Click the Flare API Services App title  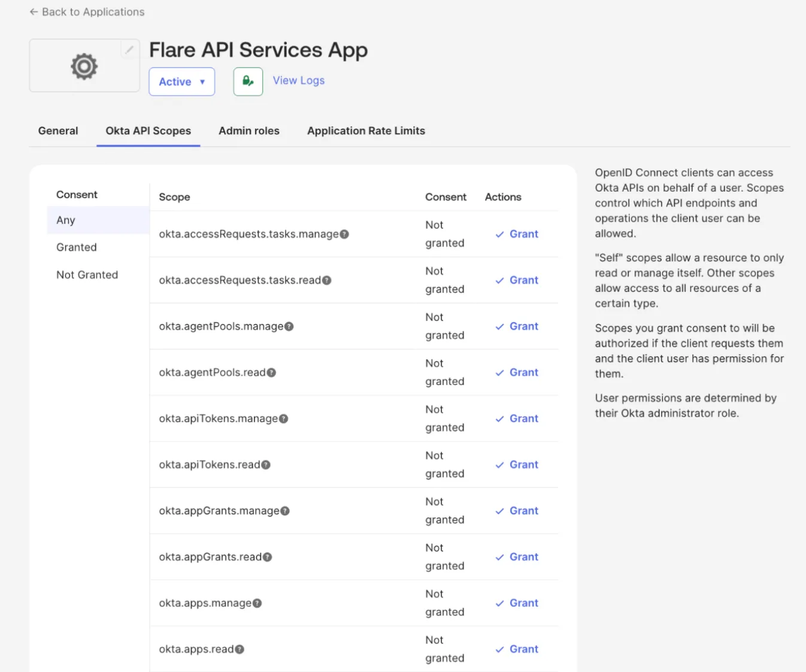(x=258, y=50)
